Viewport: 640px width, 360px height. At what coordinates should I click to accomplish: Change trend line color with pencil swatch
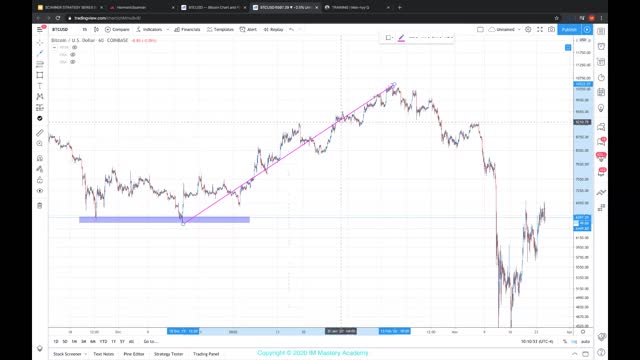(x=401, y=38)
